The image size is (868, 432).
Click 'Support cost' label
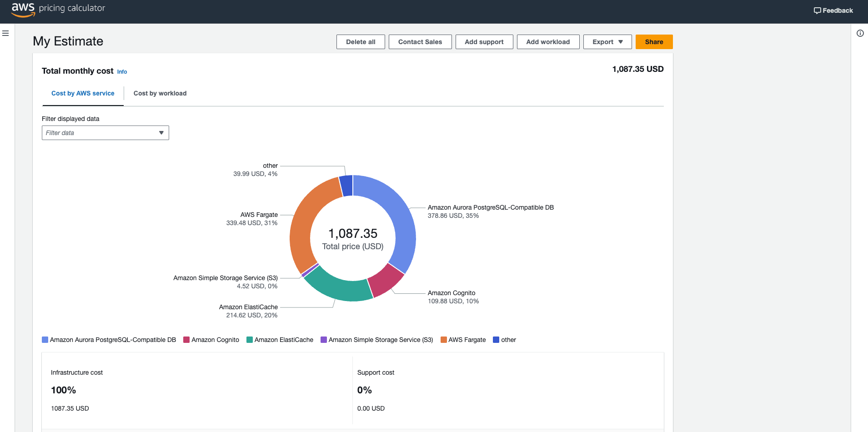(x=376, y=372)
